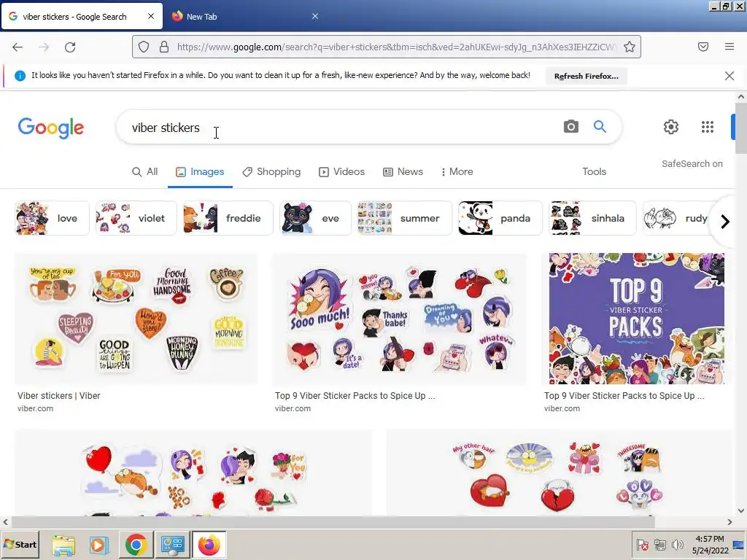Select the eve suggestion chip

point(315,218)
